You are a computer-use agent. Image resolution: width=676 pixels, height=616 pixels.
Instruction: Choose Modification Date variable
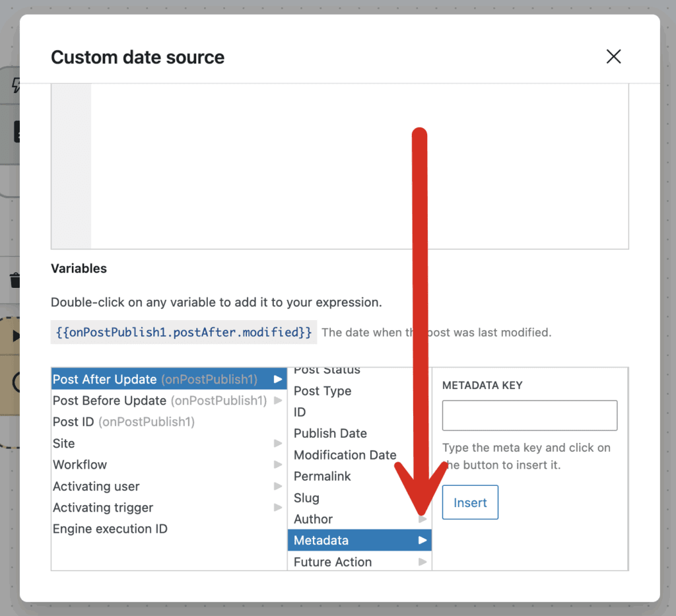(345, 455)
